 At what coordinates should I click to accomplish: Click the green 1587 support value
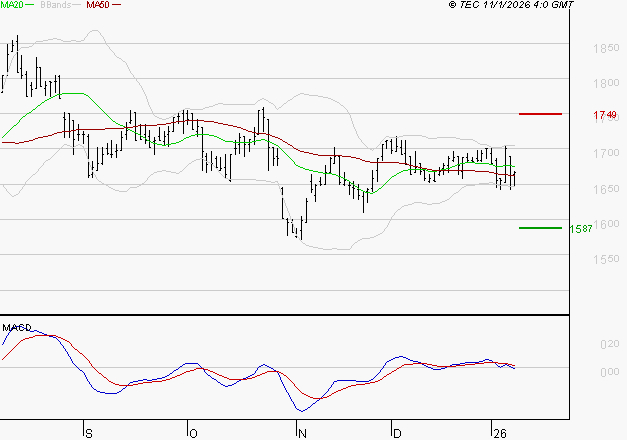tap(581, 229)
